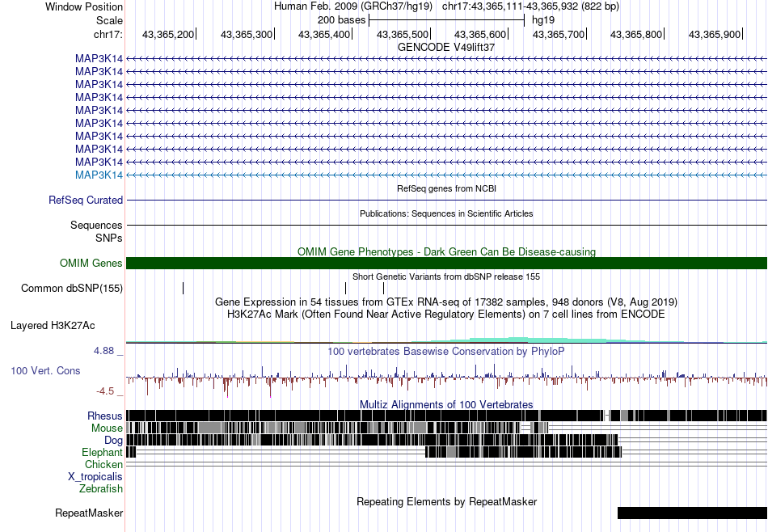Open Multiz Alignments of 100 Vertebrates title
This screenshot has height=532, width=768.
[446, 404]
